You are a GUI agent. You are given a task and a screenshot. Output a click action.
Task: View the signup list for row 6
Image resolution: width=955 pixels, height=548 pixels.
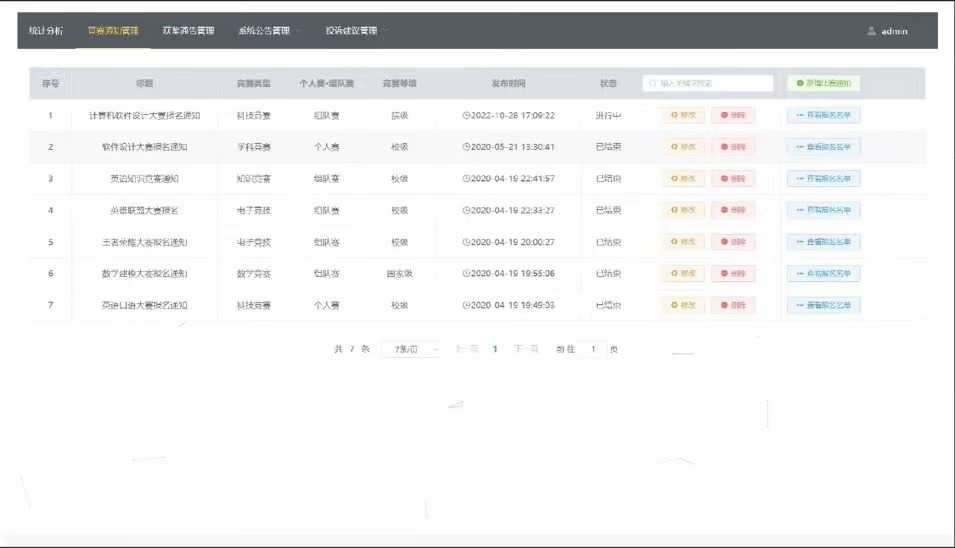click(823, 273)
